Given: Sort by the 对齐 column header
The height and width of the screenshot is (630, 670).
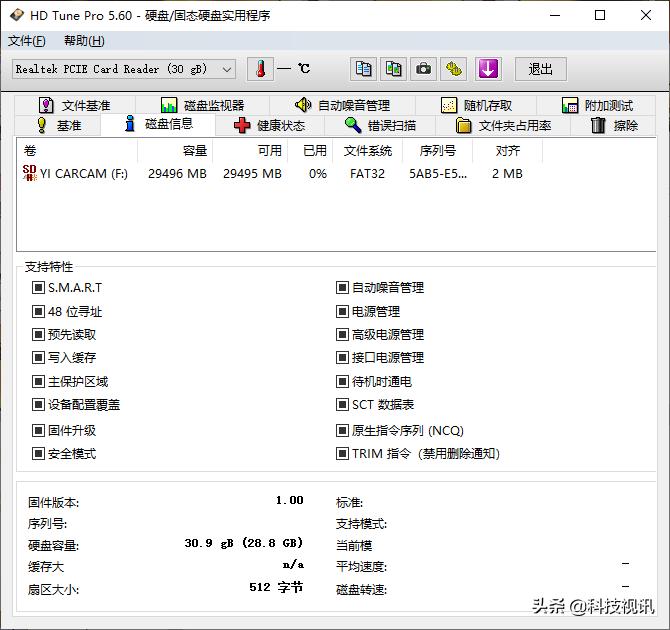Looking at the screenshot, I should pos(508,150).
